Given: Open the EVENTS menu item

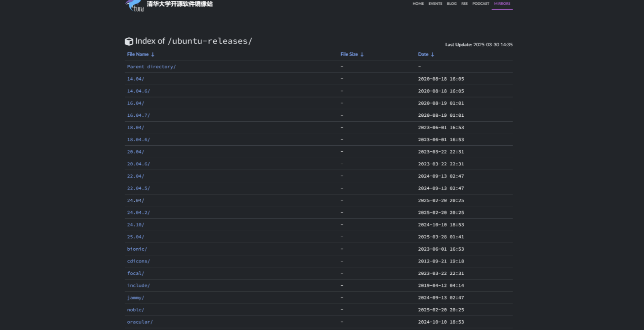Looking at the screenshot, I should 435,4.
